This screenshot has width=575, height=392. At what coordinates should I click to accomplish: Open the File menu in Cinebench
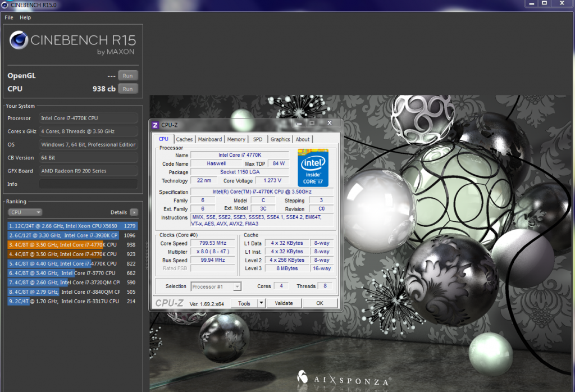click(x=9, y=17)
